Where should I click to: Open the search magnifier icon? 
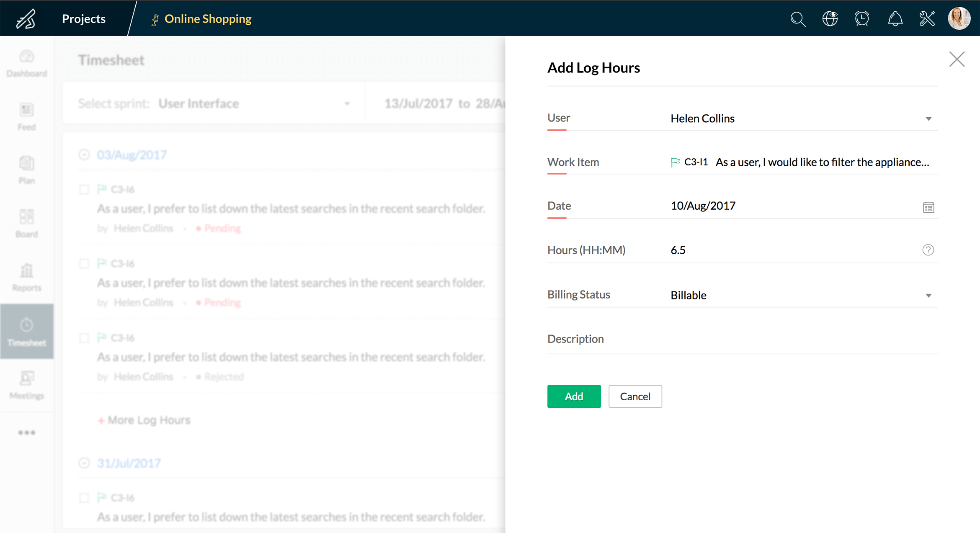pyautogui.click(x=797, y=19)
